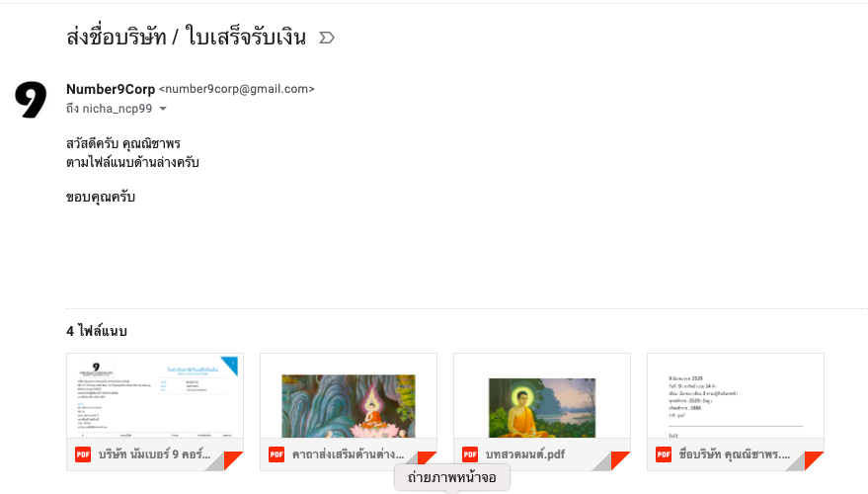Click the บทสวดมนต์.pdf file name
This screenshot has height=494, width=868.
click(525, 454)
